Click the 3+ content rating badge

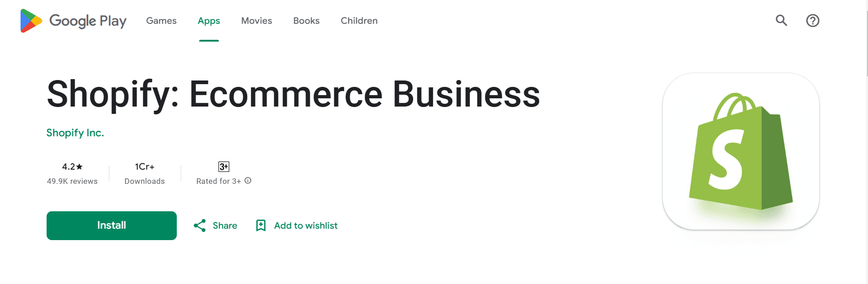click(223, 166)
